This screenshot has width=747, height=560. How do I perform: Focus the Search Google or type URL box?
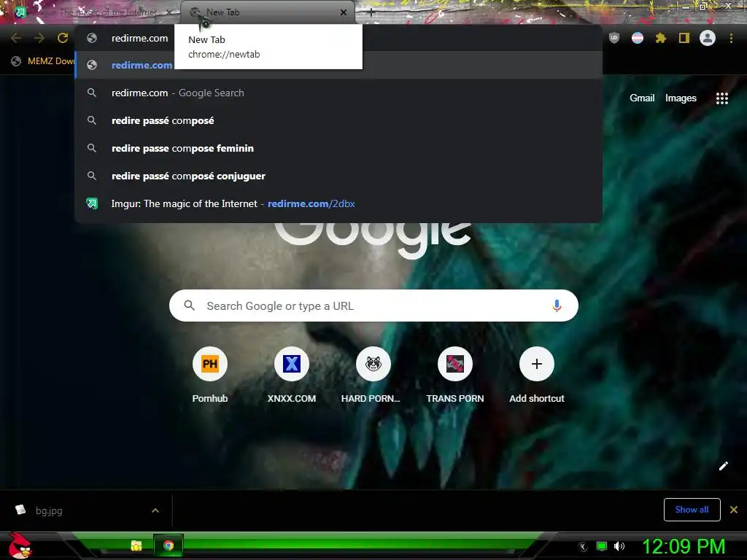click(373, 306)
